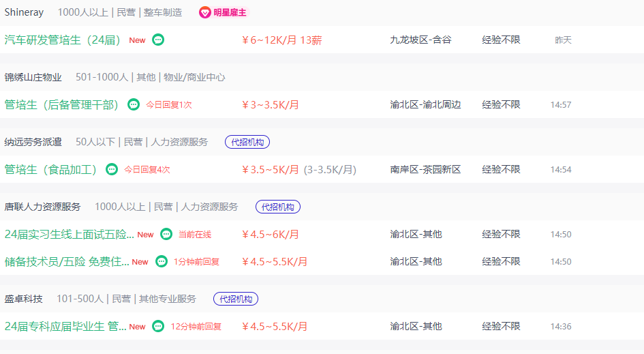Click 代招机构 badge next to 盛卓科技
The image size is (644, 354).
pos(236,299)
